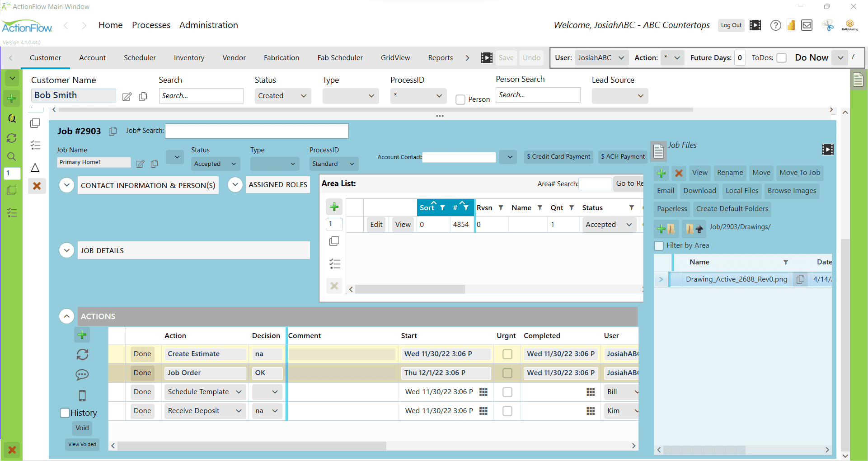Open the help icon in the top bar
The image size is (868, 461).
click(x=776, y=25)
